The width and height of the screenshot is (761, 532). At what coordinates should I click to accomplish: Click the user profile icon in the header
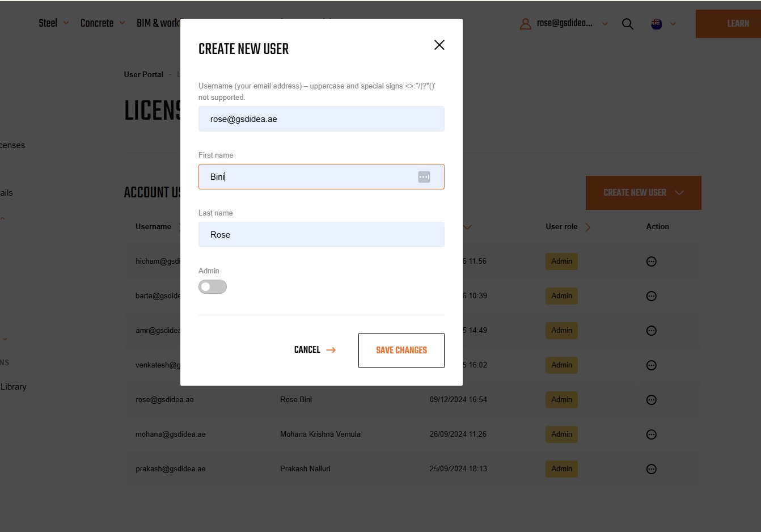tap(525, 24)
